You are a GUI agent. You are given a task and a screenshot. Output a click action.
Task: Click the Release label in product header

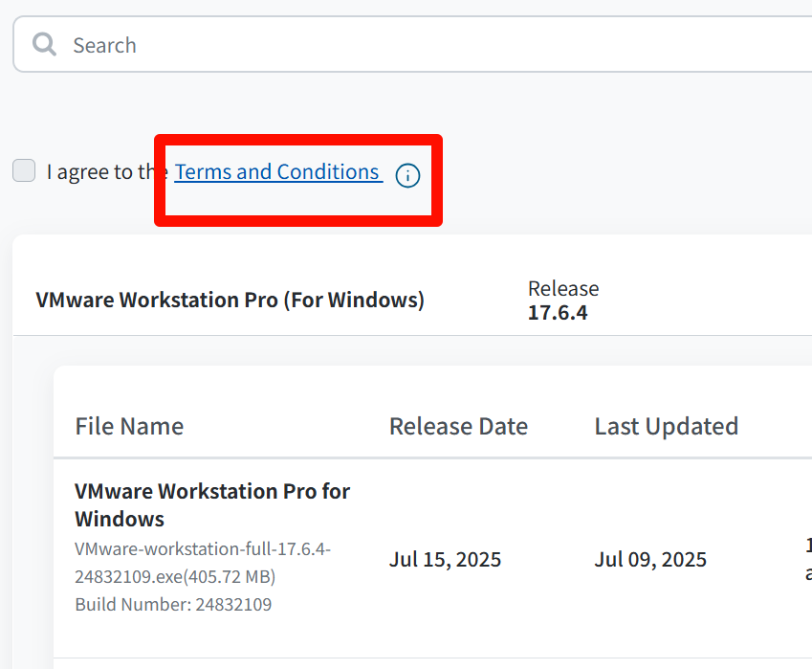coord(562,288)
